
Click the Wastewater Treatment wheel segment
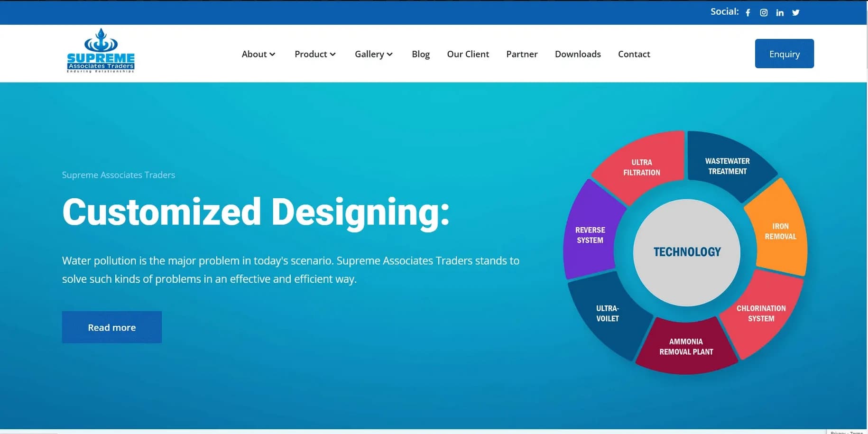(727, 166)
